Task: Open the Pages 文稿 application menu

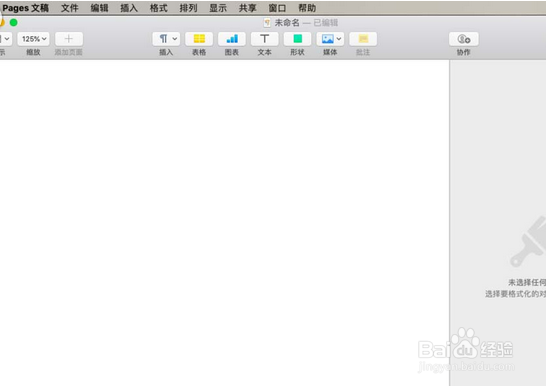Action: point(25,8)
